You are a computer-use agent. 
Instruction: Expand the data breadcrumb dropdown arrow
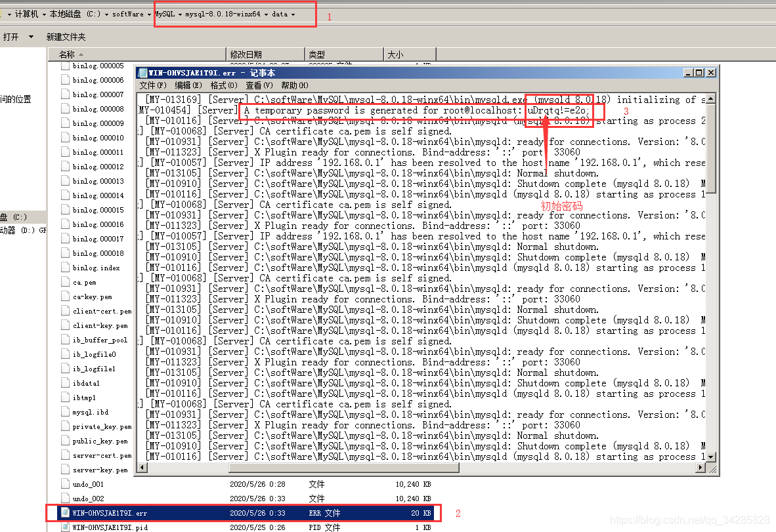pyautogui.click(x=294, y=13)
